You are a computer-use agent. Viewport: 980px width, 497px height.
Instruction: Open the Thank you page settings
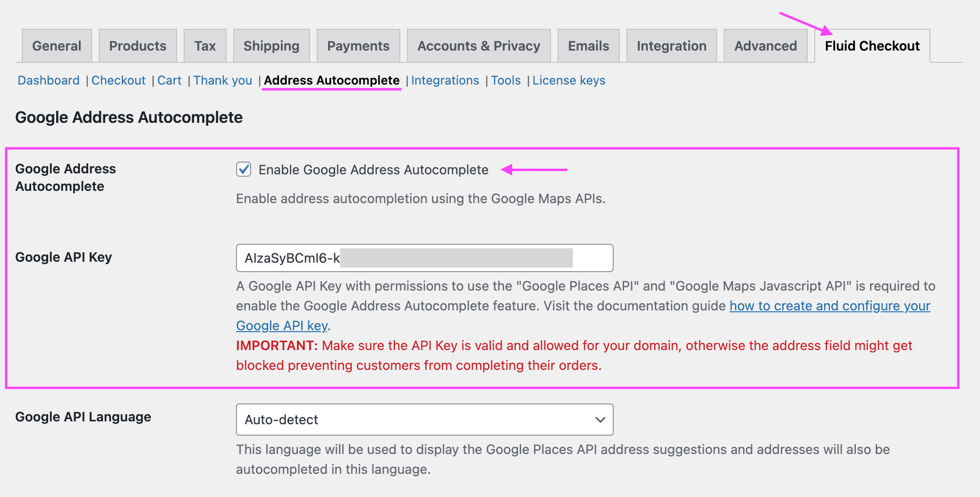[222, 80]
